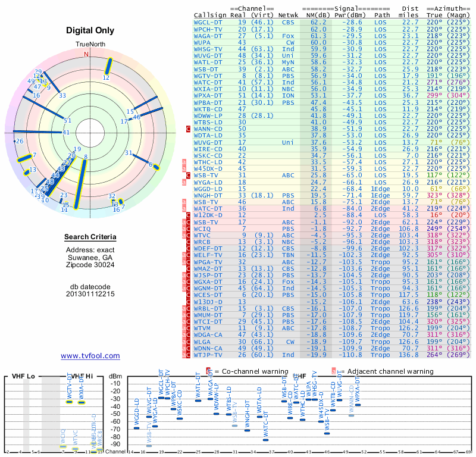
Task: Click the adjacent channel icon beside WTHC-LD
Action: pos(184,162)
